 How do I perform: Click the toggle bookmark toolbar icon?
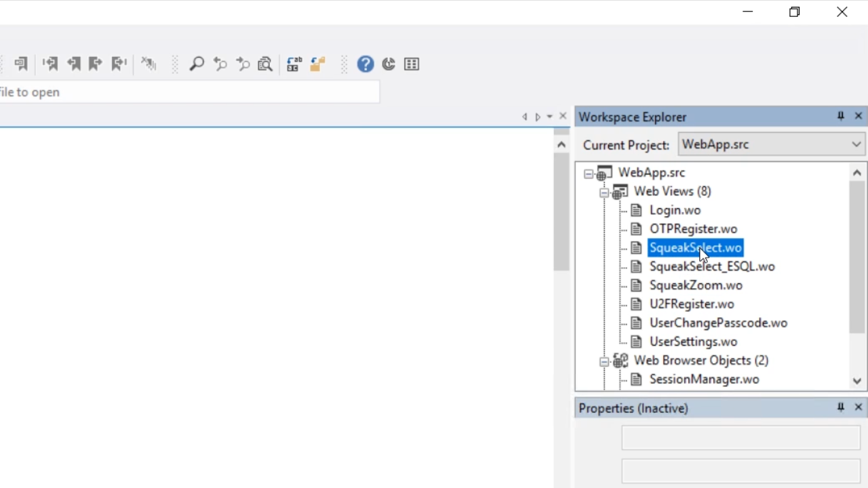coord(21,64)
